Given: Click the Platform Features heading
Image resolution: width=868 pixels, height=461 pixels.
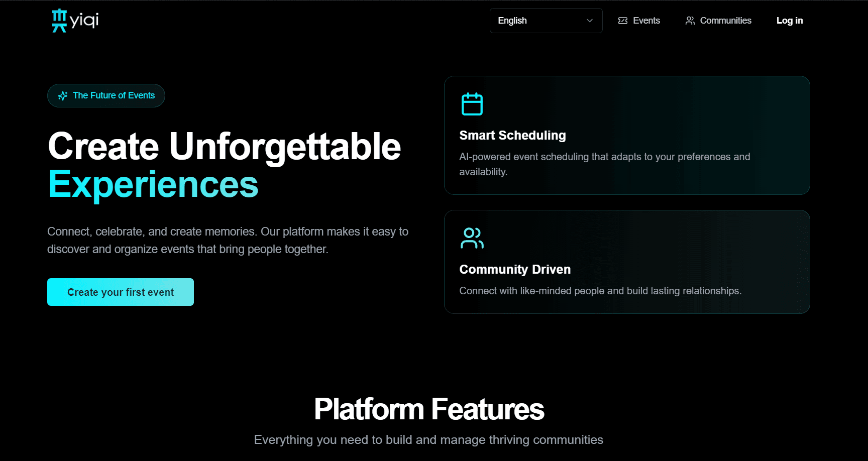Looking at the screenshot, I should pos(429,409).
